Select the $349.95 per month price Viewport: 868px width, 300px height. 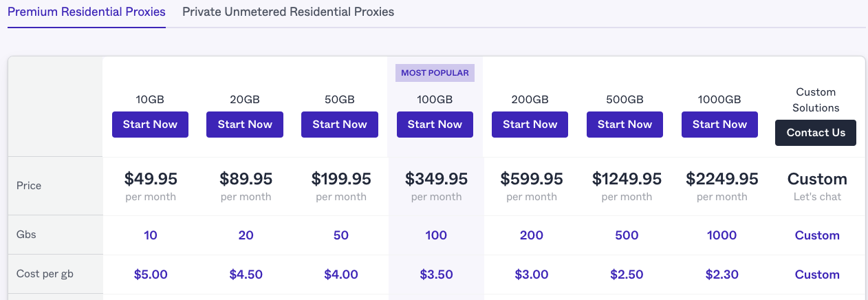point(435,186)
